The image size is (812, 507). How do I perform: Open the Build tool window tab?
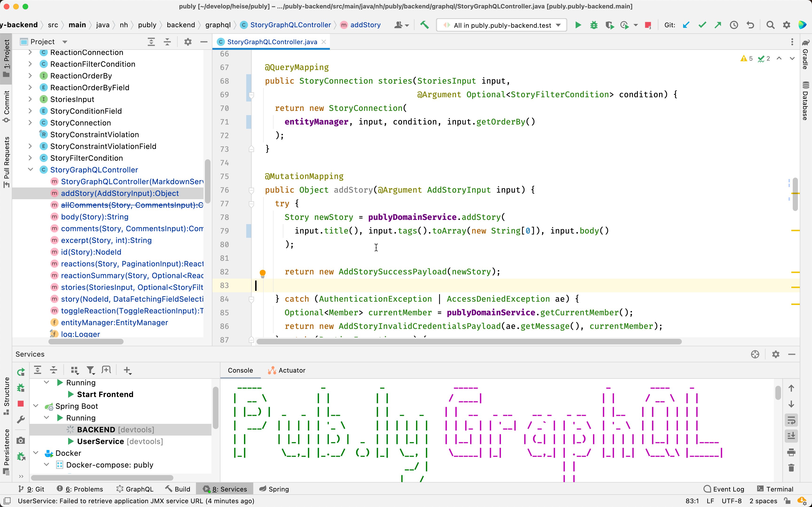click(x=178, y=489)
